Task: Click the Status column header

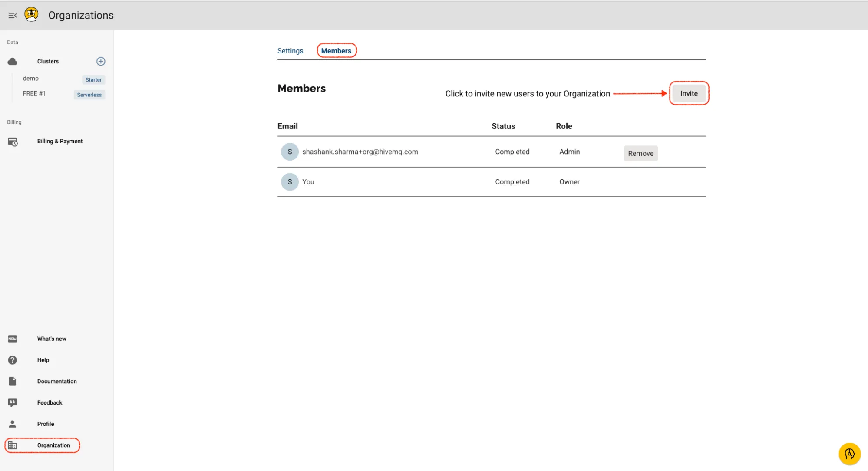Action: coord(503,126)
